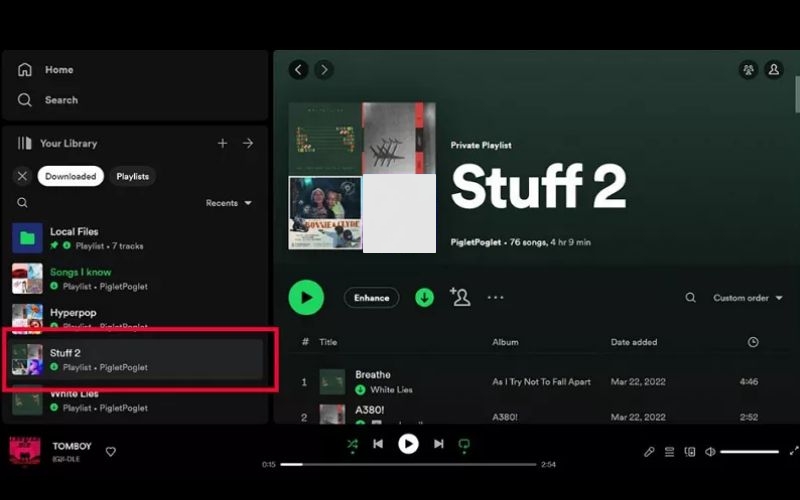Click the main view vertical scrollbar
800x500 pixels.
point(797,94)
